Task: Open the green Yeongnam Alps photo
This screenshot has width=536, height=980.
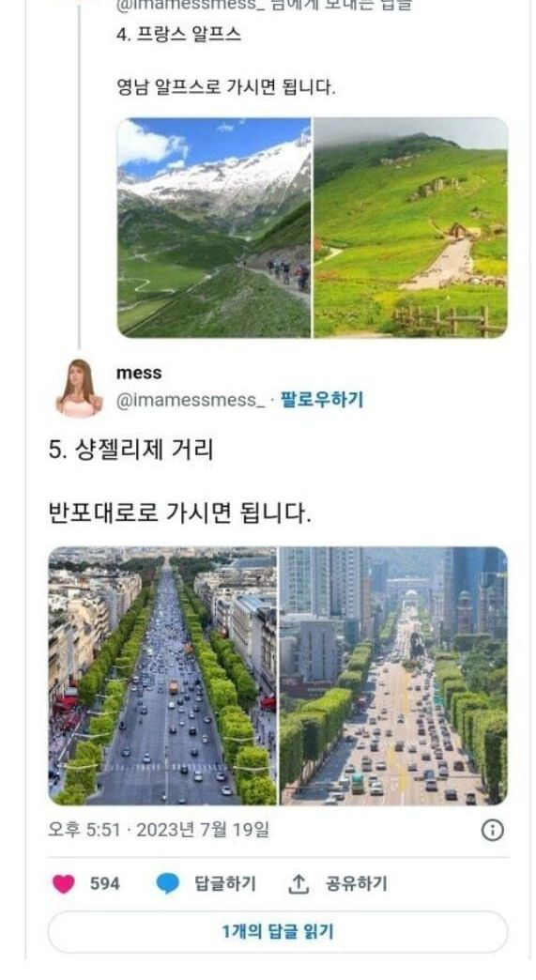Action: click(x=410, y=227)
